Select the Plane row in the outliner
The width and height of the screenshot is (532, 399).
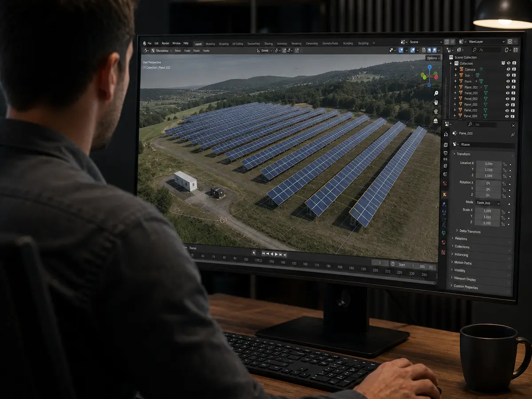click(x=483, y=81)
